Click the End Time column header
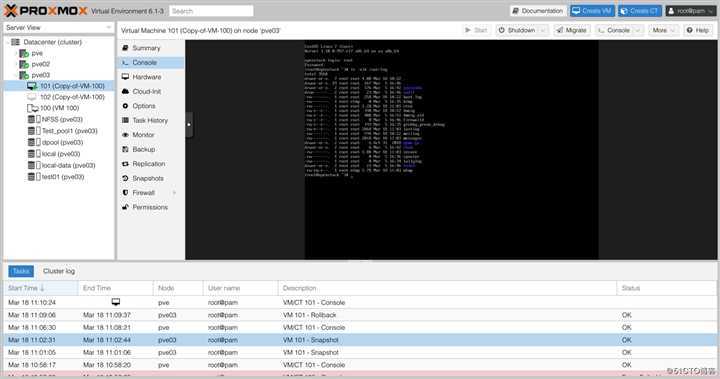Viewport: 720px width, 379px height. pyautogui.click(x=115, y=288)
